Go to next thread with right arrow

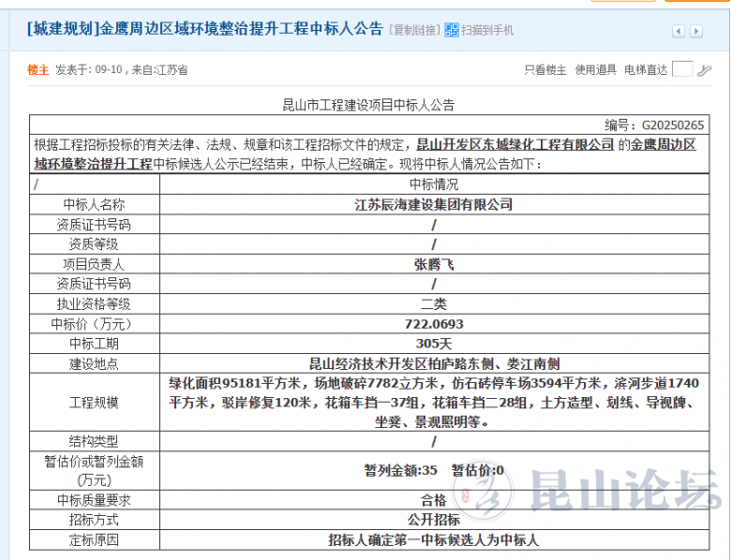pyautogui.click(x=696, y=32)
